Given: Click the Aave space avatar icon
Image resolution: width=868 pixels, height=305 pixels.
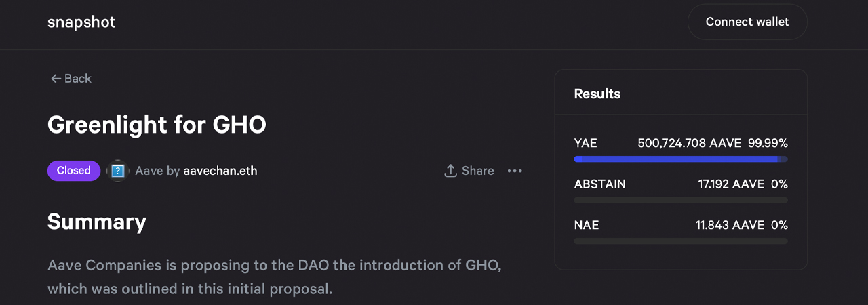Looking at the screenshot, I should click(118, 171).
